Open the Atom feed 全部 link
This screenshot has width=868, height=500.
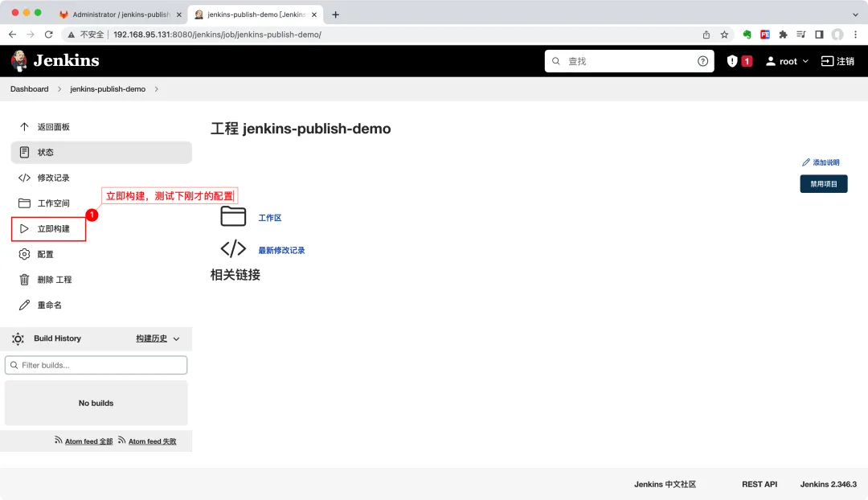[88, 441]
